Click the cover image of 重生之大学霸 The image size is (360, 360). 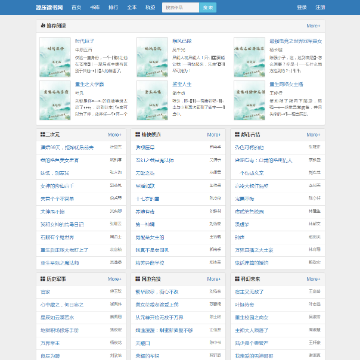(x=55, y=100)
